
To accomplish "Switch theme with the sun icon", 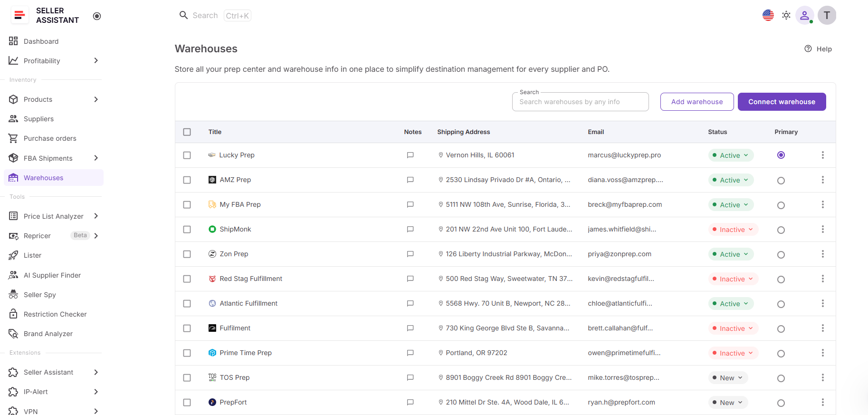I will pos(786,15).
